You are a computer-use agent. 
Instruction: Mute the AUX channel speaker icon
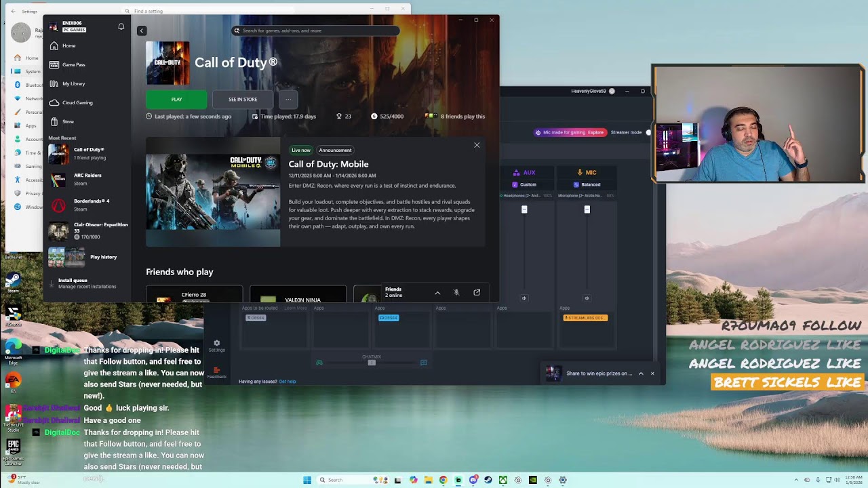point(524,298)
